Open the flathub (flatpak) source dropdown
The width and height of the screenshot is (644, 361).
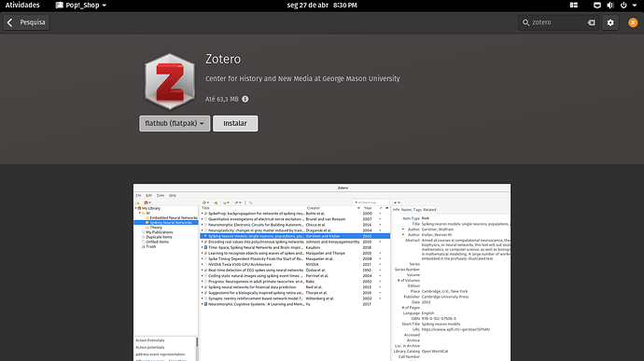175,123
